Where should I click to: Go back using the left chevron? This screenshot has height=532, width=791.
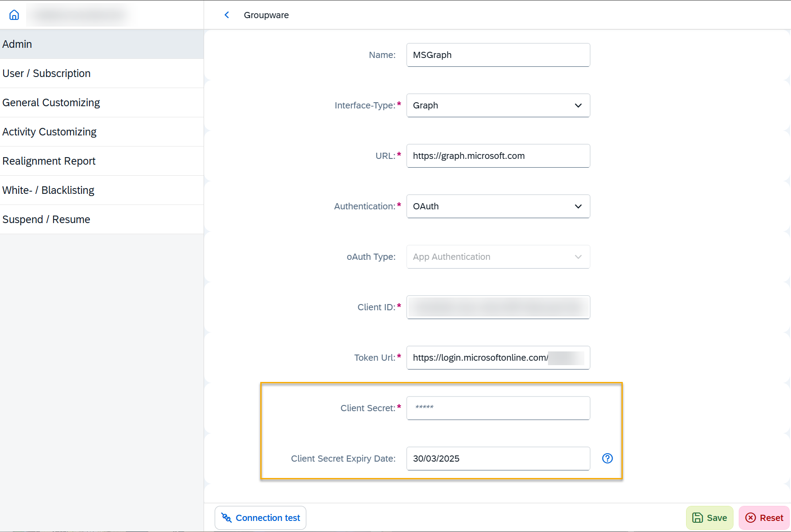coord(227,15)
